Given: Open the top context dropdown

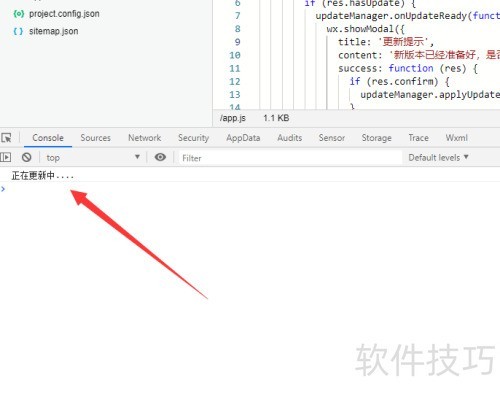Looking at the screenshot, I should (92, 157).
